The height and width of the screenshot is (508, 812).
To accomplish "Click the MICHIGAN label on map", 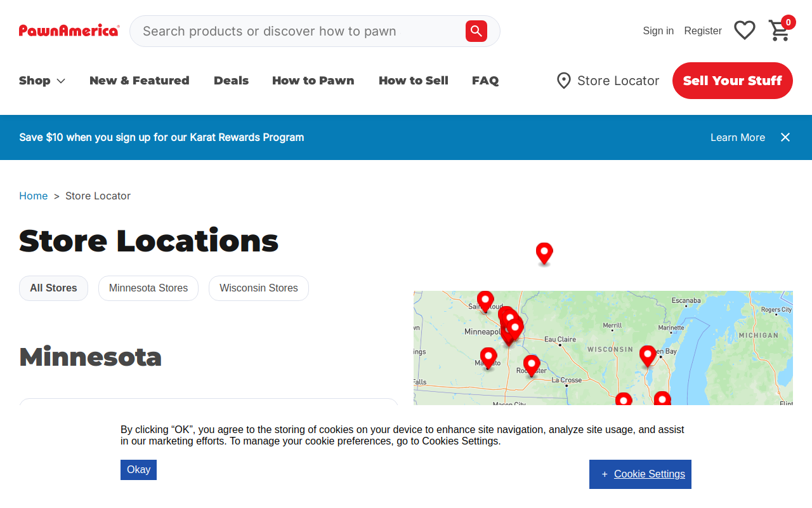I will click(x=758, y=335).
